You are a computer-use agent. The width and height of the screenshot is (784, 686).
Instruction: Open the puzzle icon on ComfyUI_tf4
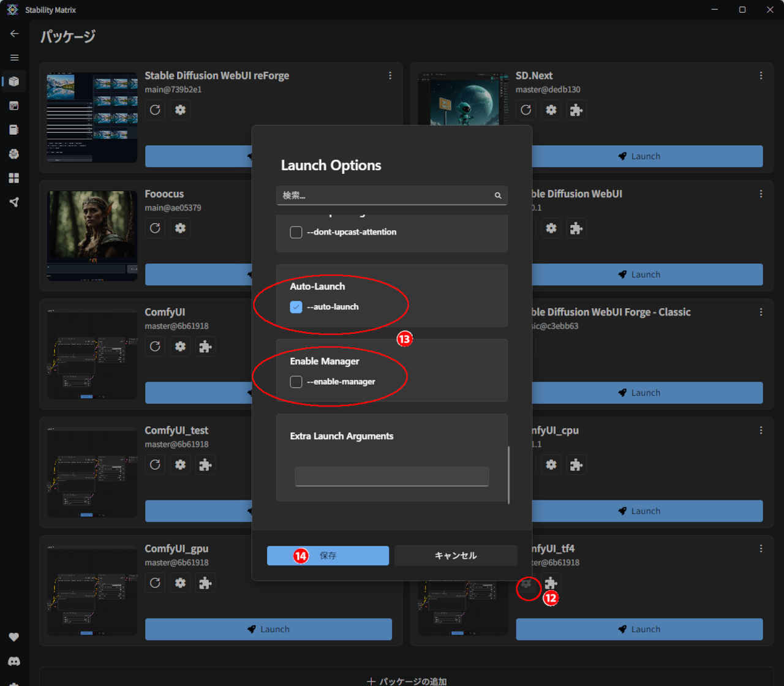[x=551, y=582]
